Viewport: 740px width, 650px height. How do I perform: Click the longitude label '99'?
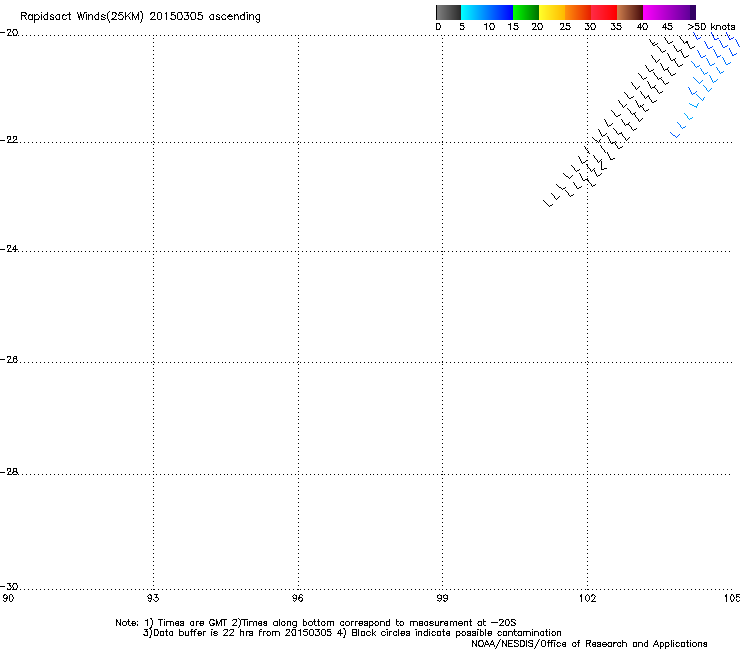click(442, 598)
